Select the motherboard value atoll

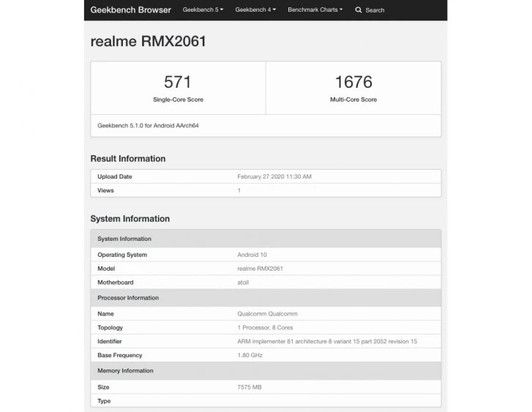coord(243,282)
